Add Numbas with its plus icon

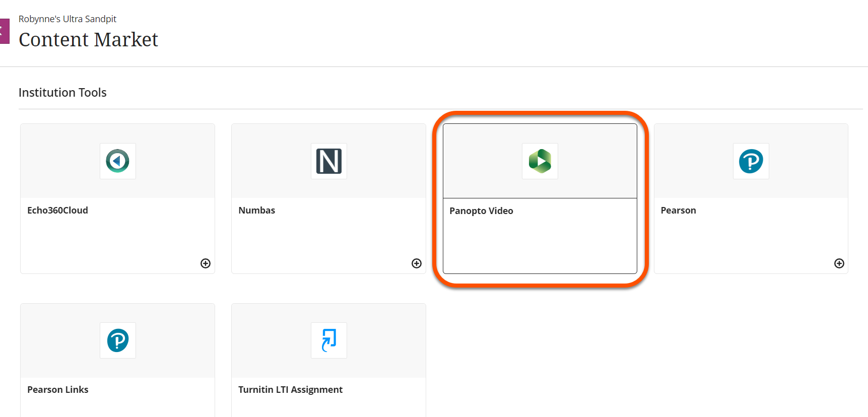click(417, 263)
